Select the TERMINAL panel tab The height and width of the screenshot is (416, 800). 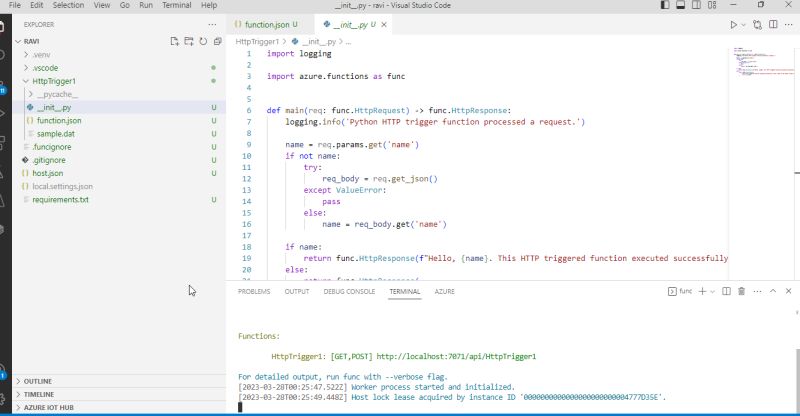tap(405, 291)
